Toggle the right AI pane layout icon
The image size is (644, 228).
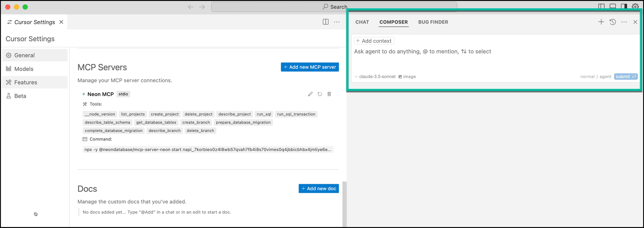(x=624, y=6)
